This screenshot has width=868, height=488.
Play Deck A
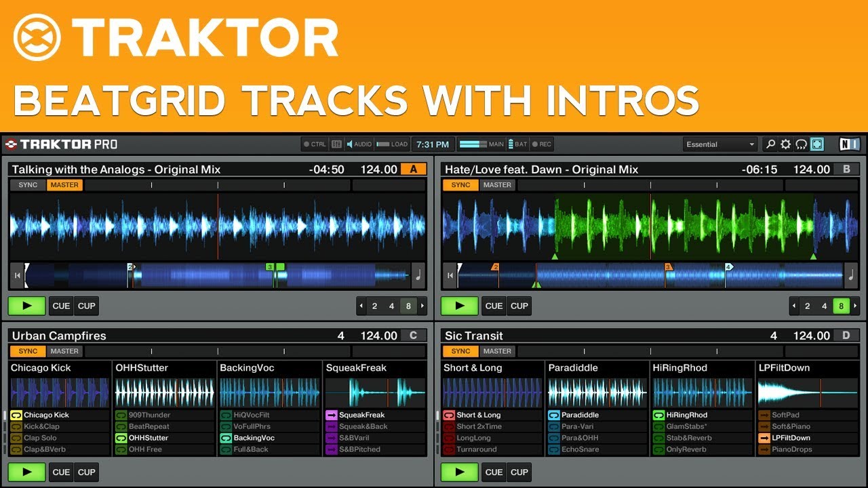tap(27, 306)
